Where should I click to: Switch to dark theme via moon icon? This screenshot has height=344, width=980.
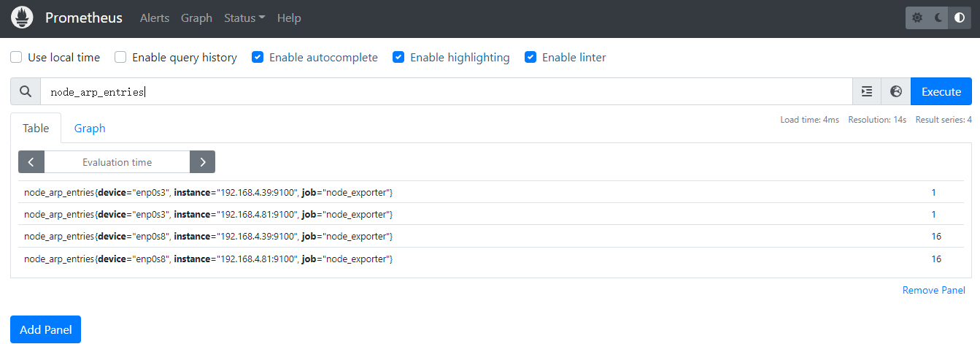pyautogui.click(x=938, y=18)
